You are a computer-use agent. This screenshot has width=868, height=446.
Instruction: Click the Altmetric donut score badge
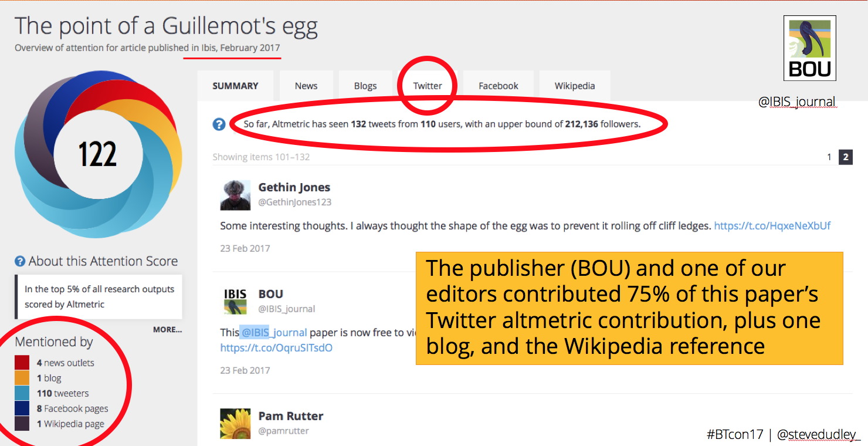click(98, 154)
